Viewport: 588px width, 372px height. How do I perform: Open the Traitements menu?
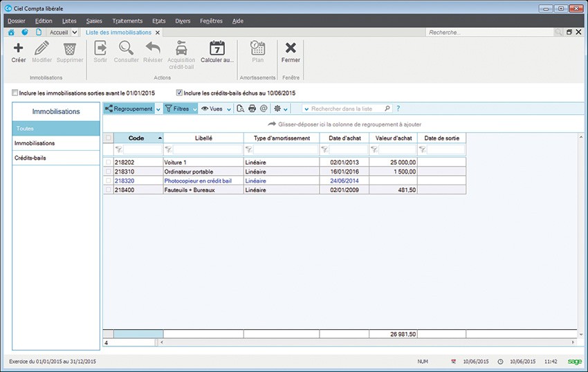pyautogui.click(x=127, y=21)
